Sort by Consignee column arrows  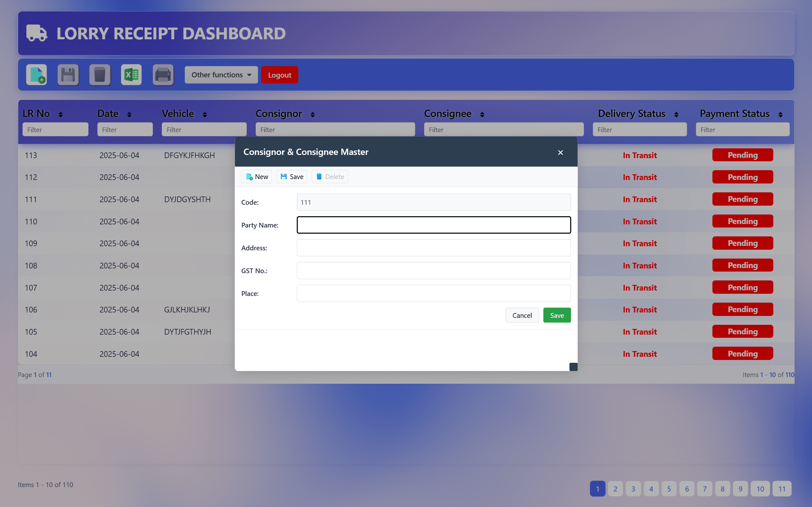click(x=482, y=115)
